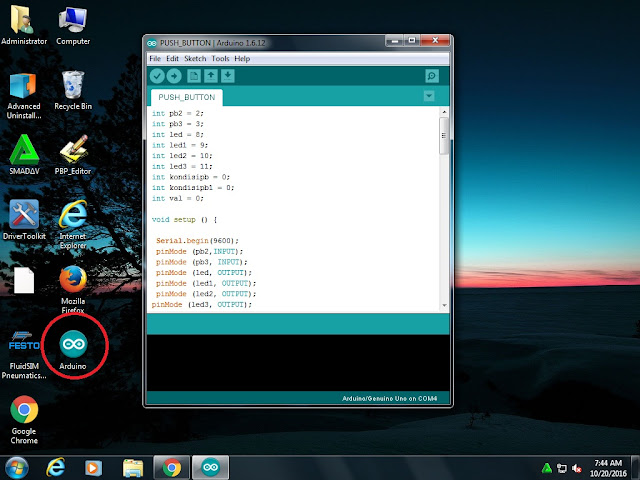
Task: Open the Tools menu
Action: pos(220,59)
